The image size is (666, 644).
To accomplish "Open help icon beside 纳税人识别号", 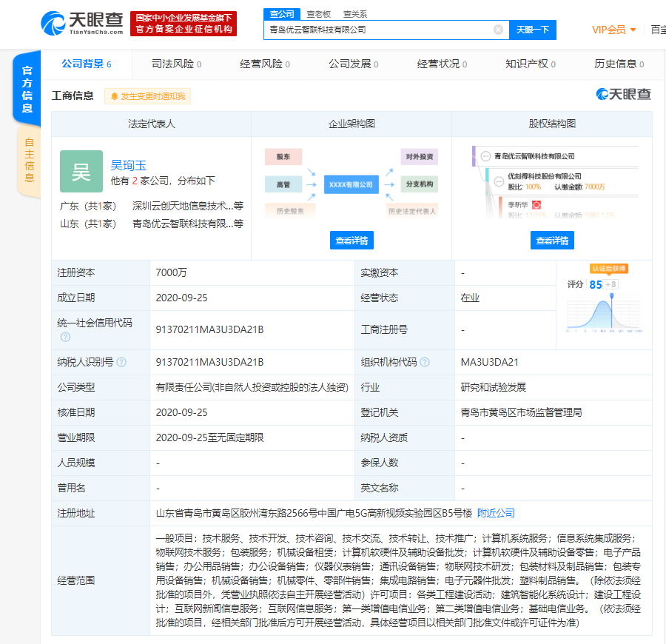I will tap(121, 362).
